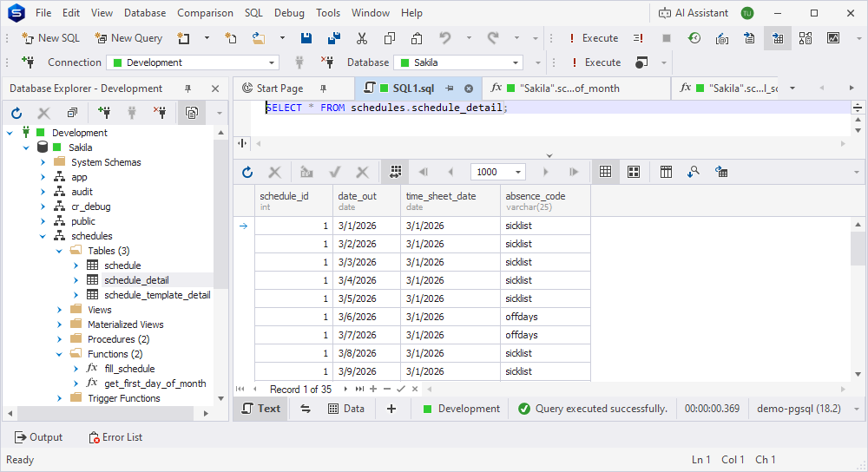Open the Connection dropdown showing Development
The image size is (868, 472).
(x=193, y=62)
